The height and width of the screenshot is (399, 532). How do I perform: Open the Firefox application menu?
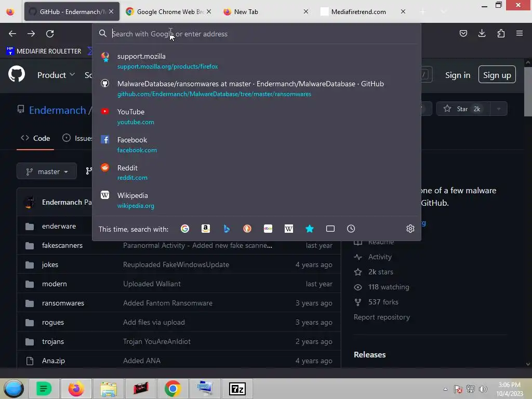(x=520, y=33)
